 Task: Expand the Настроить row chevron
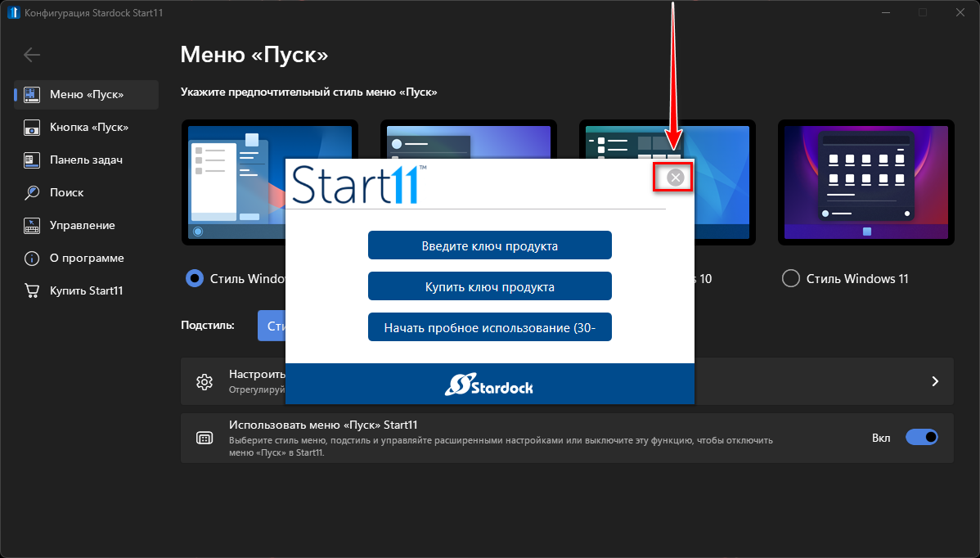[935, 381]
